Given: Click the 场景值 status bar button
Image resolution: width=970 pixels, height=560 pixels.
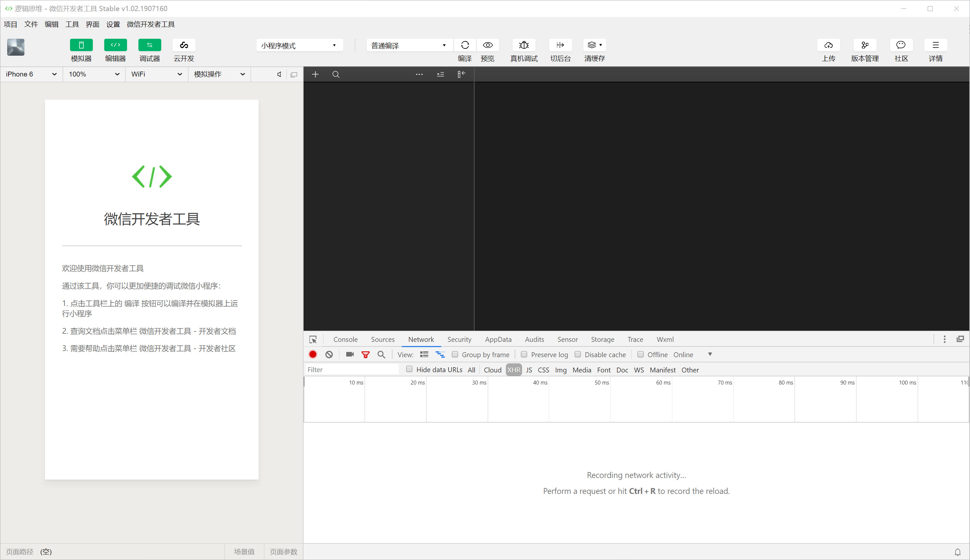Looking at the screenshot, I should pyautogui.click(x=244, y=552).
